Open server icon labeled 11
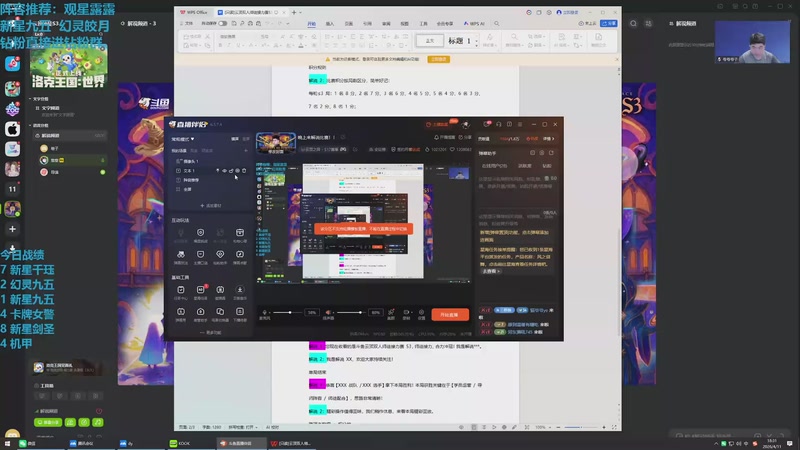Image resolution: width=800 pixels, height=450 pixels. [12, 189]
